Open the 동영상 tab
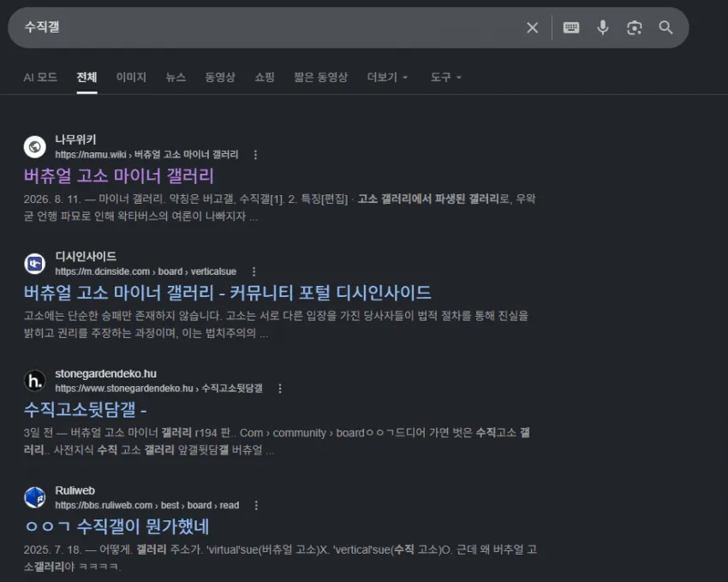 coord(220,77)
